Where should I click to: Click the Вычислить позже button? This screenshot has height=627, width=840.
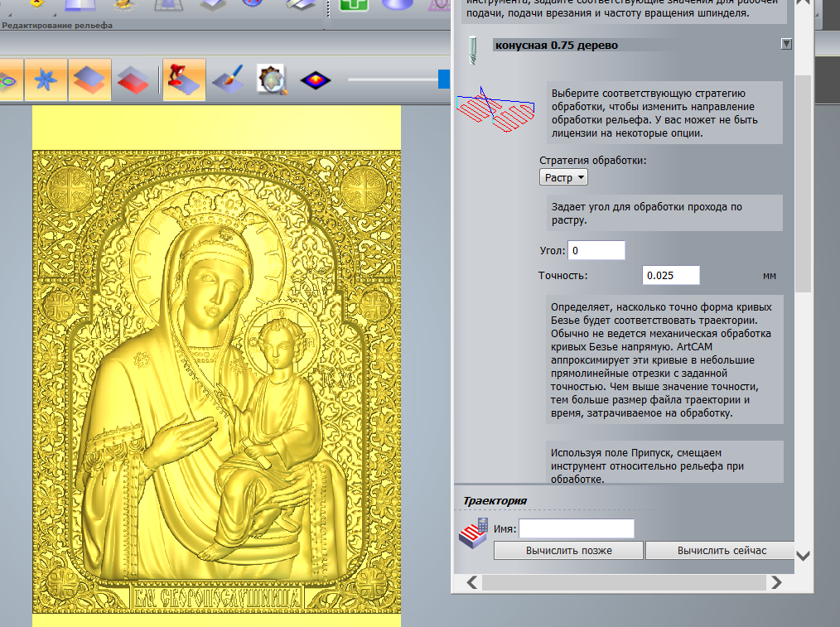pos(568,551)
